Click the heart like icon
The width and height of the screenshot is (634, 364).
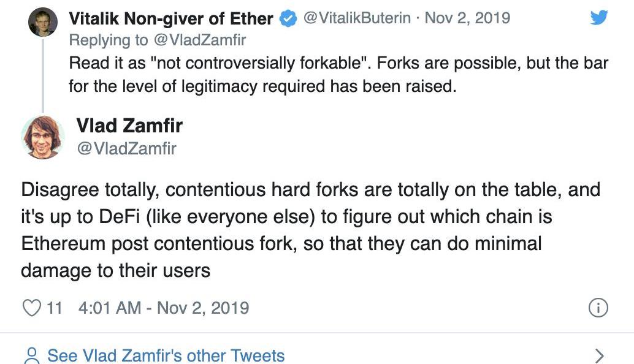pos(31,307)
